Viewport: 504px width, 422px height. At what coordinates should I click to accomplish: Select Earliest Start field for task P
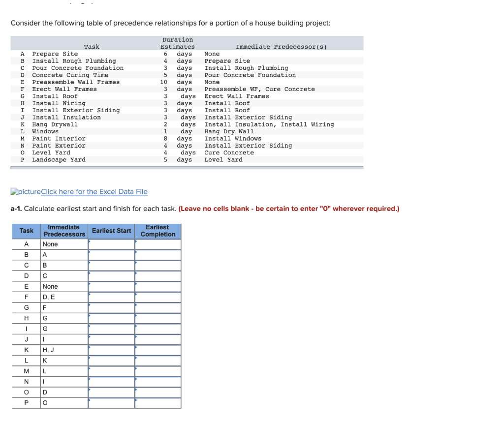click(x=111, y=403)
